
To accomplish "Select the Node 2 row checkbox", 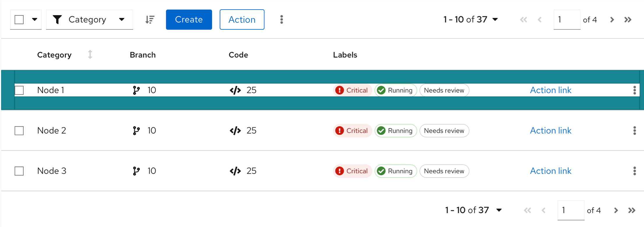I will [x=19, y=131].
